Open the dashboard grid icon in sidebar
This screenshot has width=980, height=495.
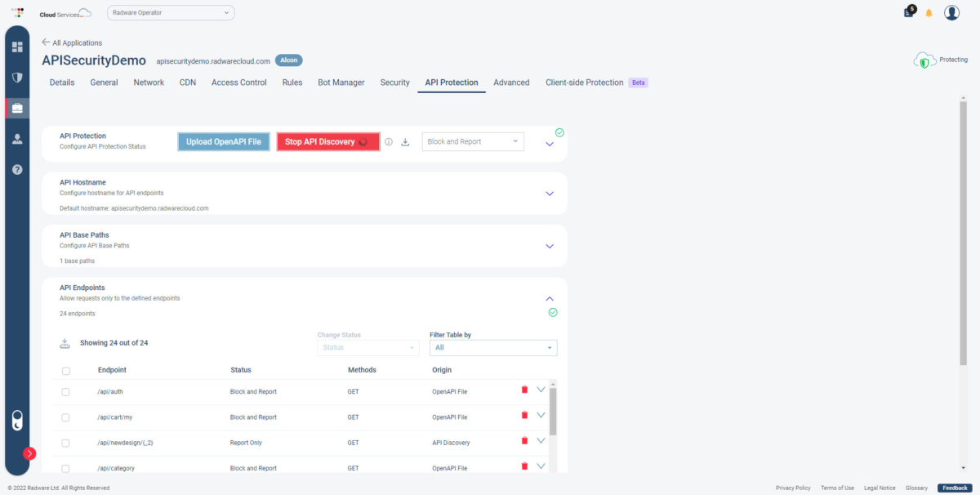click(x=17, y=47)
